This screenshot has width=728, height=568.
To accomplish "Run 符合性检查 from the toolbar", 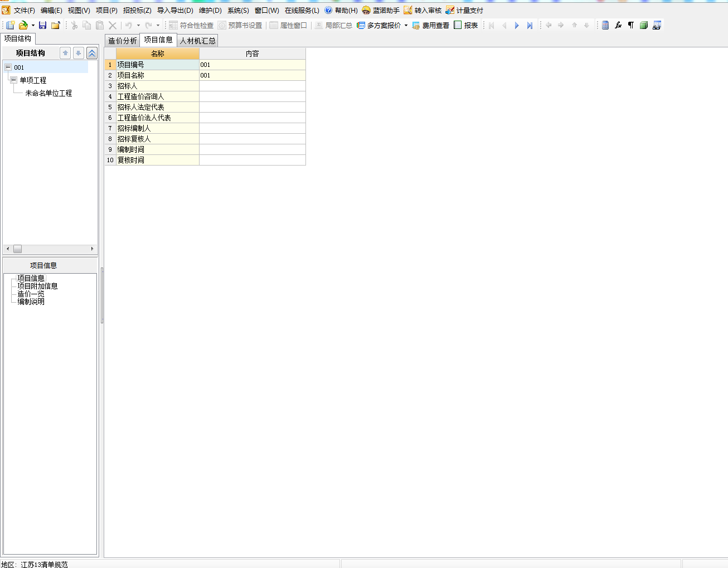I will (191, 25).
